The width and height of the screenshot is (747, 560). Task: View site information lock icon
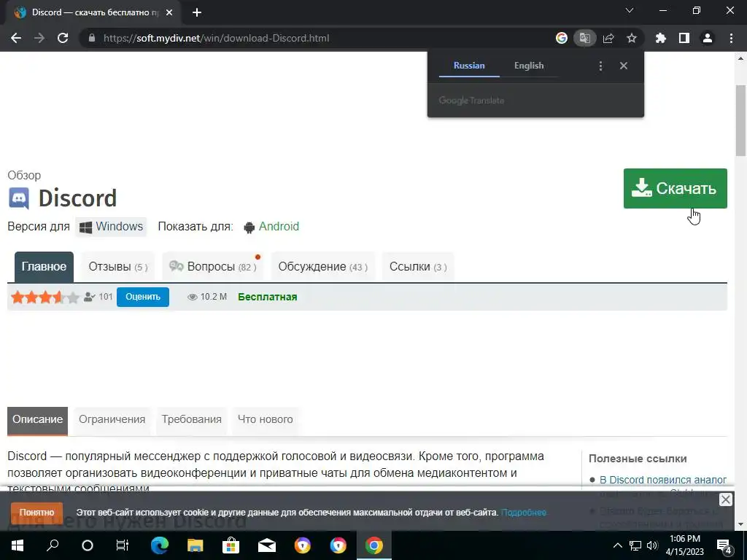coord(92,38)
